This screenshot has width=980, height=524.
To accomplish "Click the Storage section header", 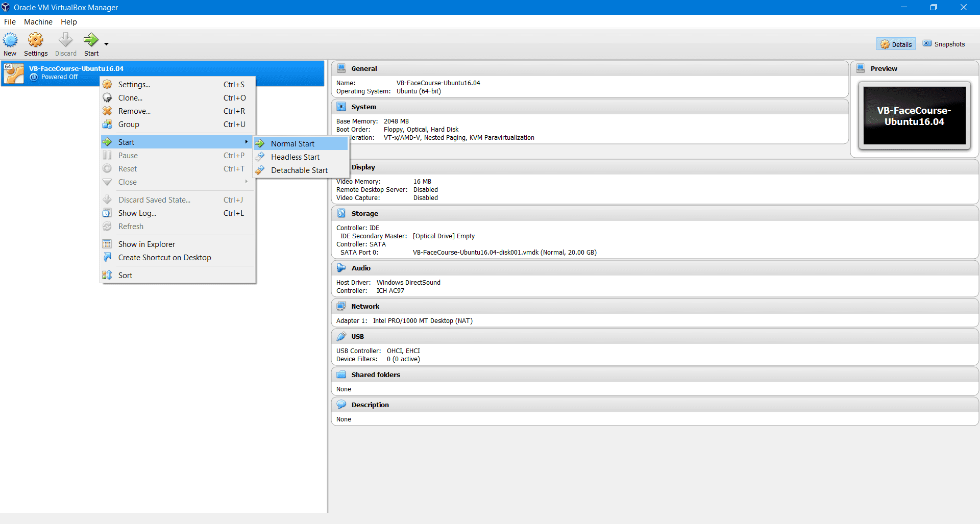I will coord(655,213).
